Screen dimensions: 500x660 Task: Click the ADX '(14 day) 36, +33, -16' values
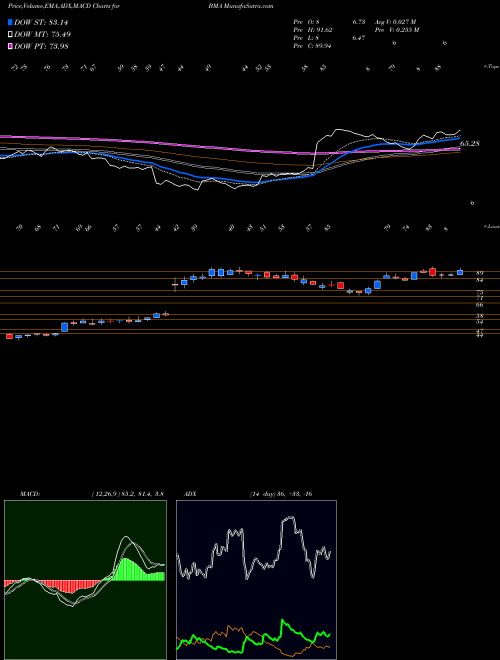point(281,494)
